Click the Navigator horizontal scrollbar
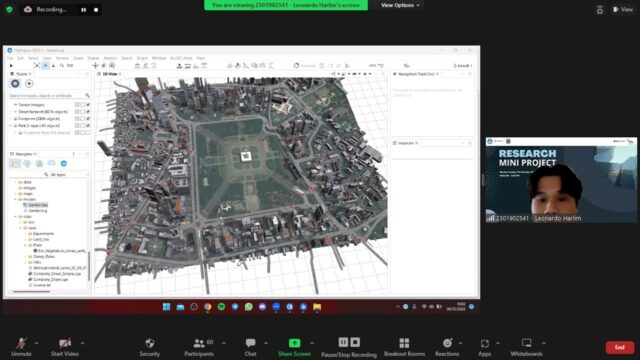Screen dimensions: 640x360 (x=31, y=291)
